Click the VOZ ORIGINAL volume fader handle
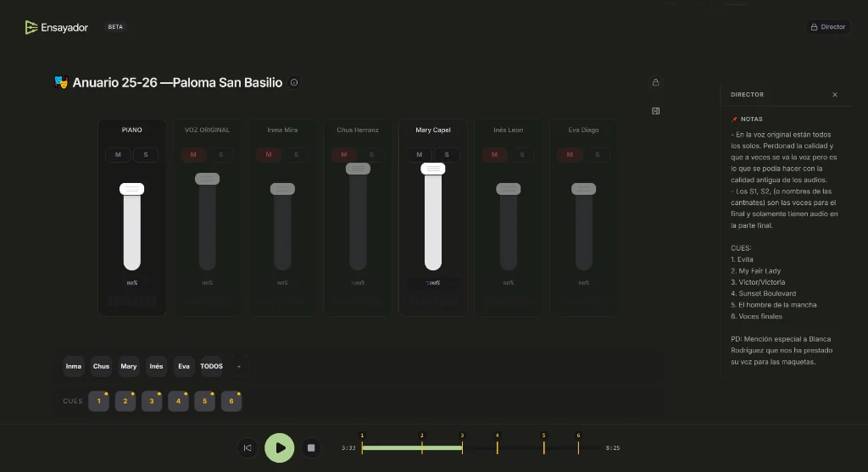868x472 pixels. point(207,179)
